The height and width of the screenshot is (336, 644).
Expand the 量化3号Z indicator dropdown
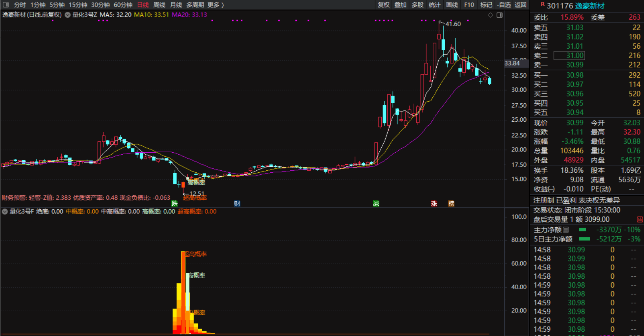(68, 15)
